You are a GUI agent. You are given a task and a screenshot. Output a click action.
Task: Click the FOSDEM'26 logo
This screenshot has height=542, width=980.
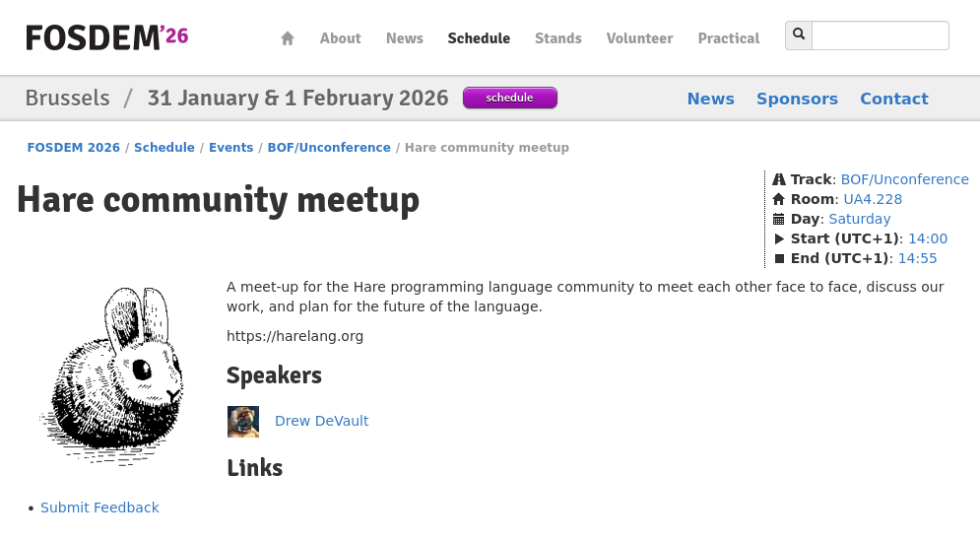click(x=107, y=37)
